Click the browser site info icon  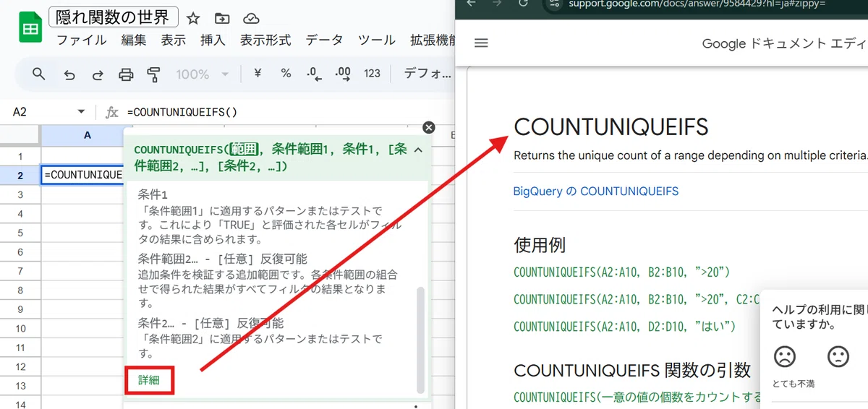pyautogui.click(x=555, y=4)
